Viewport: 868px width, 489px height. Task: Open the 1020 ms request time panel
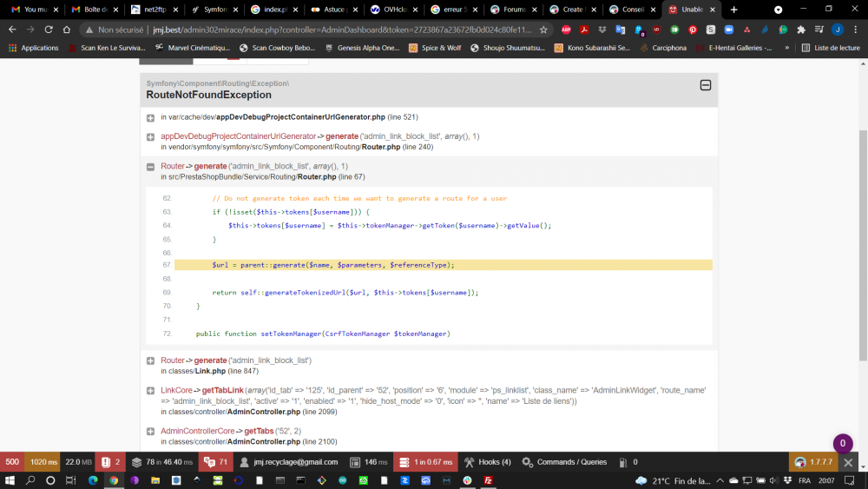(43, 462)
